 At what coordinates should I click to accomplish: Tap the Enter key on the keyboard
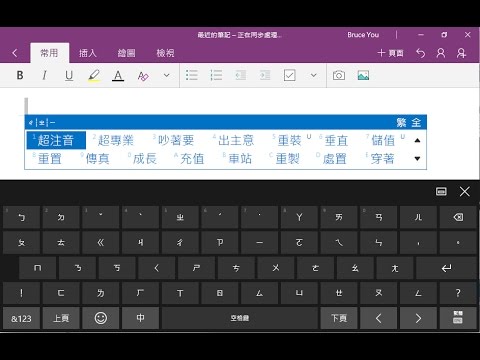[446, 268]
